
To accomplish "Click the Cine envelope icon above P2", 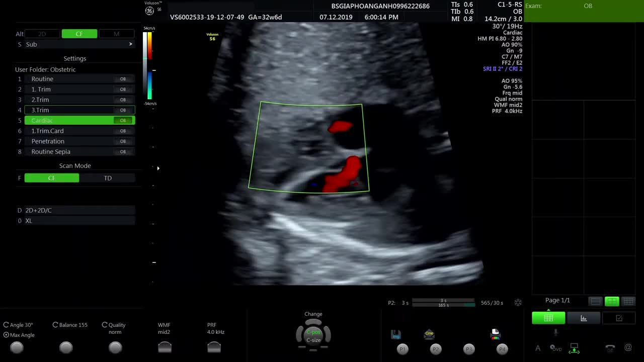I will click(x=429, y=334).
